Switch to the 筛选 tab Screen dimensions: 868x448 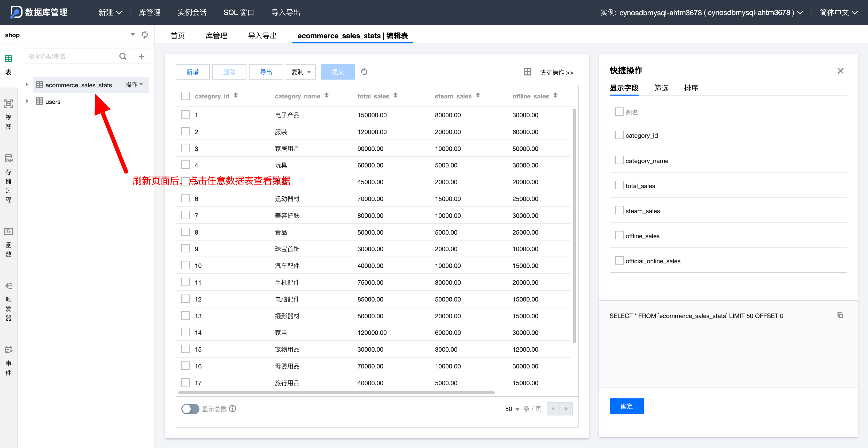point(661,88)
